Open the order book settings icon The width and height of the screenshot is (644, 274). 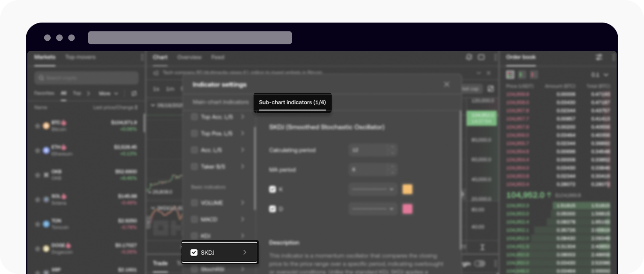tap(599, 57)
